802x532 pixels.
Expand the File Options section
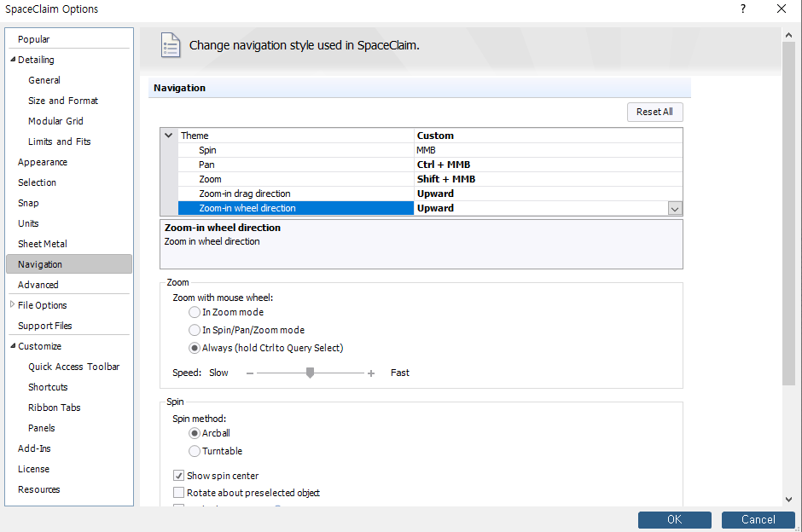click(13, 304)
